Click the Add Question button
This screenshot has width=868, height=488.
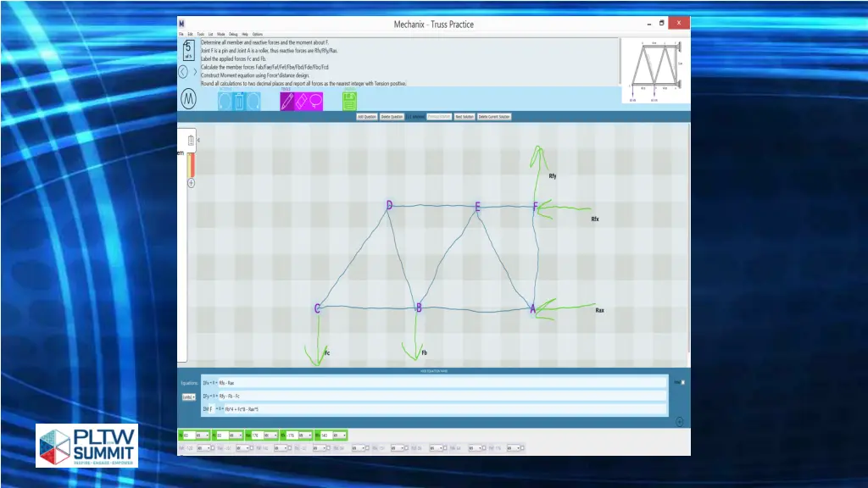tap(366, 117)
